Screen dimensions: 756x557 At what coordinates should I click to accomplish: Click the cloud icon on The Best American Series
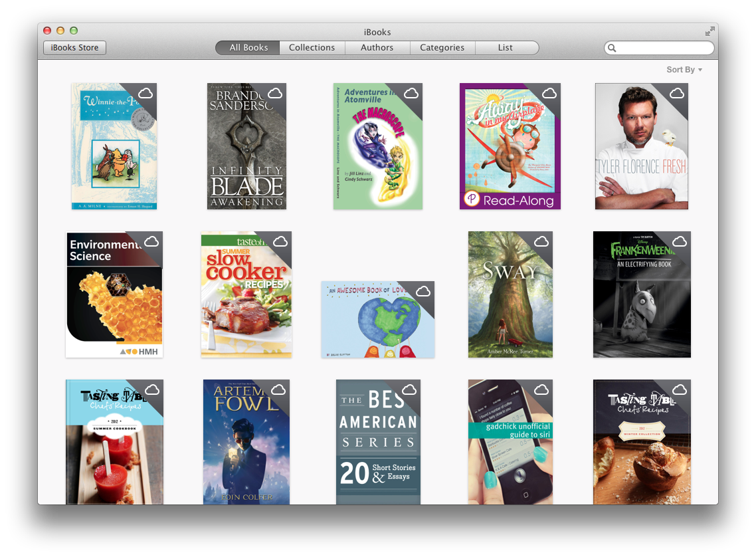(x=410, y=390)
